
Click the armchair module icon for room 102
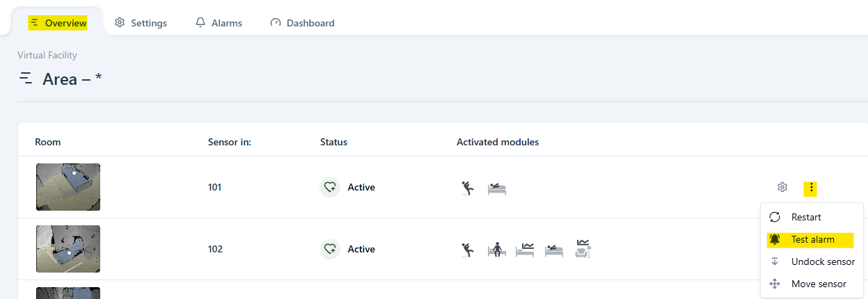583,248
